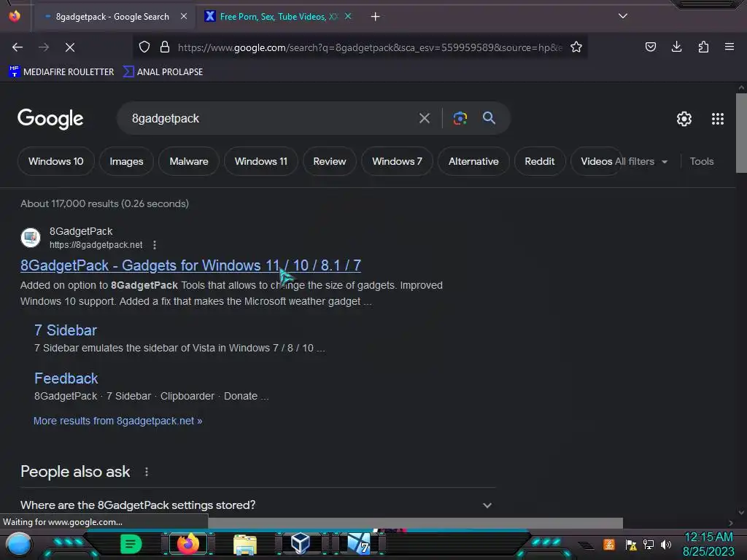The width and height of the screenshot is (747, 560).
Task: Click Firefox in the taskbar
Action: coord(187,544)
